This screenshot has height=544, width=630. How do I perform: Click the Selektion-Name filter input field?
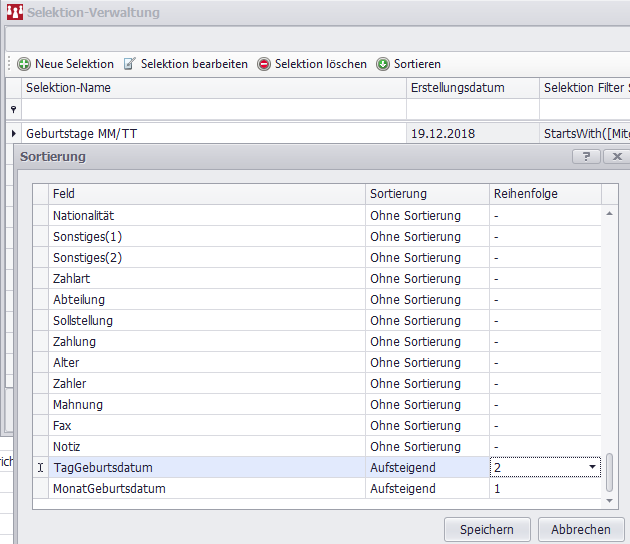click(x=213, y=110)
